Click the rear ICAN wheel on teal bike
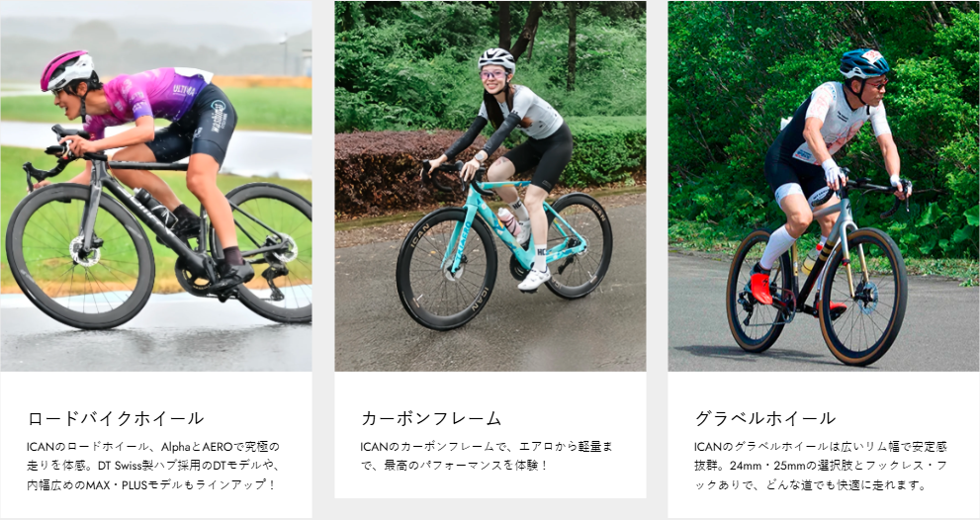Image resolution: width=980 pixels, height=520 pixels. click(x=579, y=245)
